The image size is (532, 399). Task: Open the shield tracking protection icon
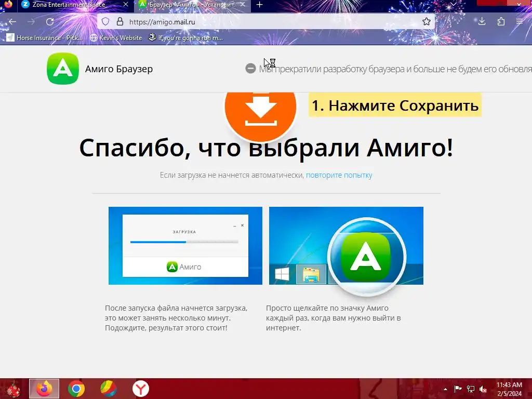(105, 22)
